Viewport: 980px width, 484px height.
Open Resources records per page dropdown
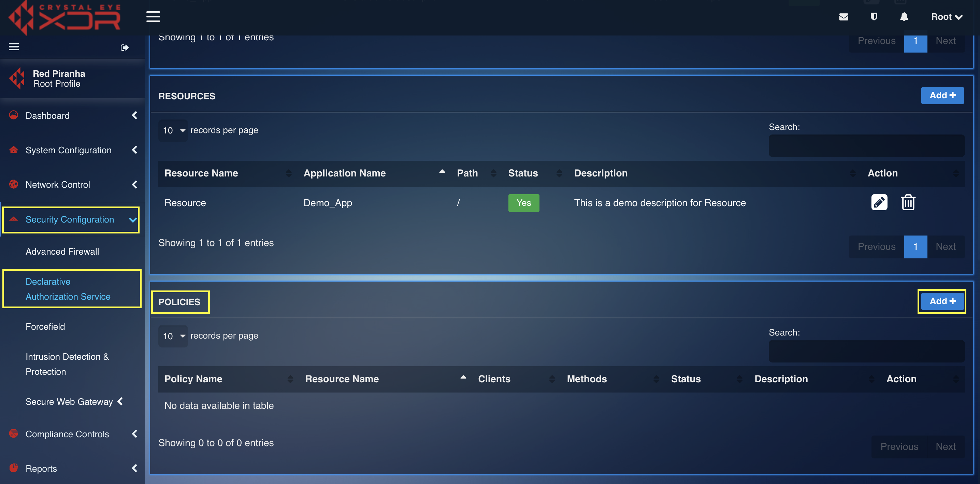click(x=173, y=130)
